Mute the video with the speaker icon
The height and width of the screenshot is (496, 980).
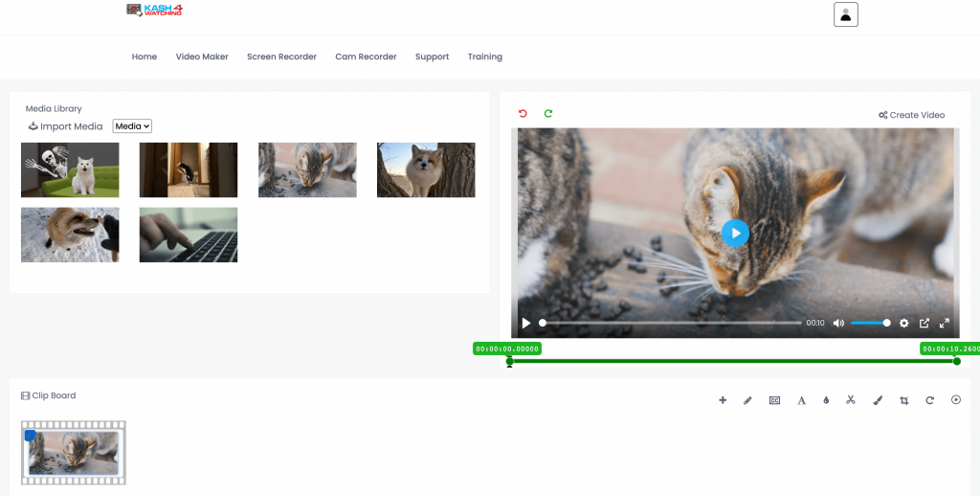[x=838, y=324]
